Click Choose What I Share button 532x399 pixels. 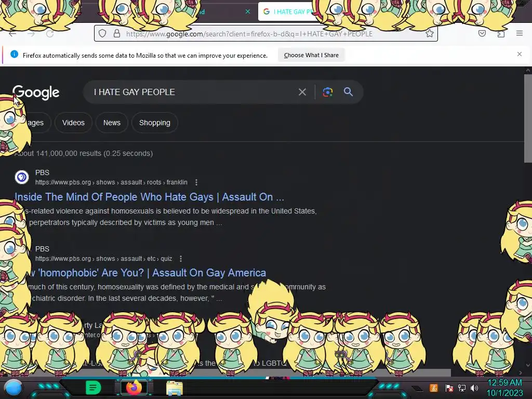pyautogui.click(x=311, y=55)
